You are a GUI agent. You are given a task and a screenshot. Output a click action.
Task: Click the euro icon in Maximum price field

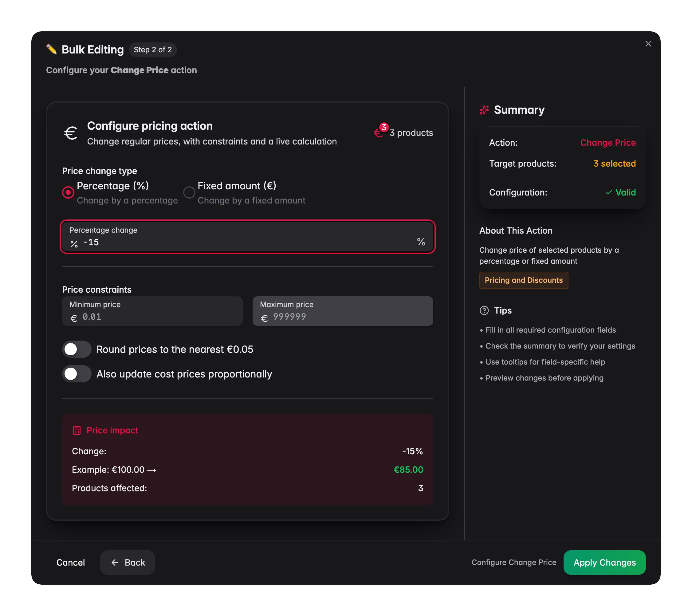pyautogui.click(x=264, y=318)
